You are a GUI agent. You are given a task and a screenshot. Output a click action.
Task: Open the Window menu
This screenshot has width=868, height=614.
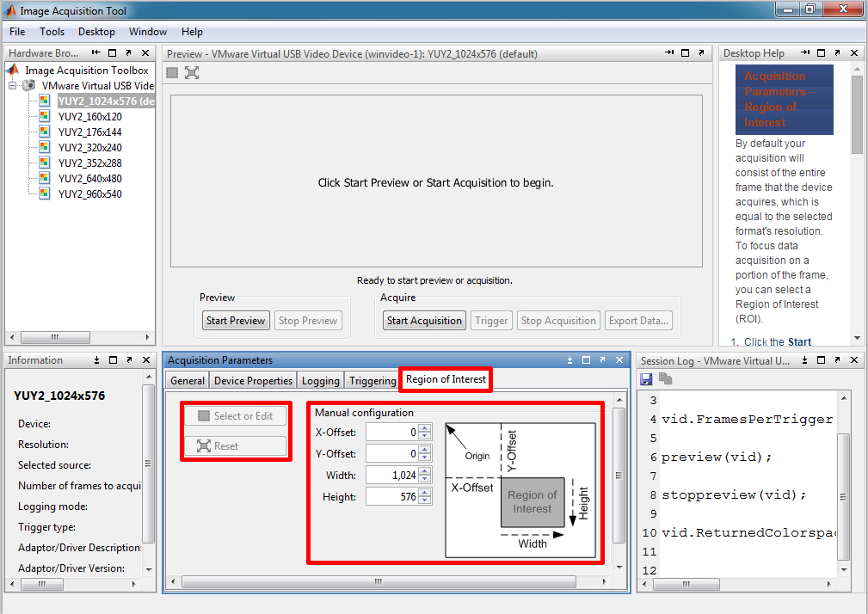pos(148,32)
